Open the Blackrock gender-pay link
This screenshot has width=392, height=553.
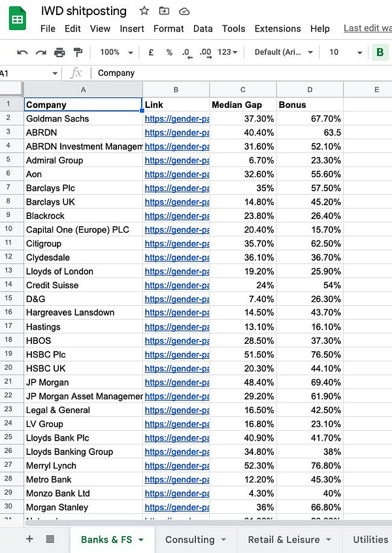tap(176, 216)
